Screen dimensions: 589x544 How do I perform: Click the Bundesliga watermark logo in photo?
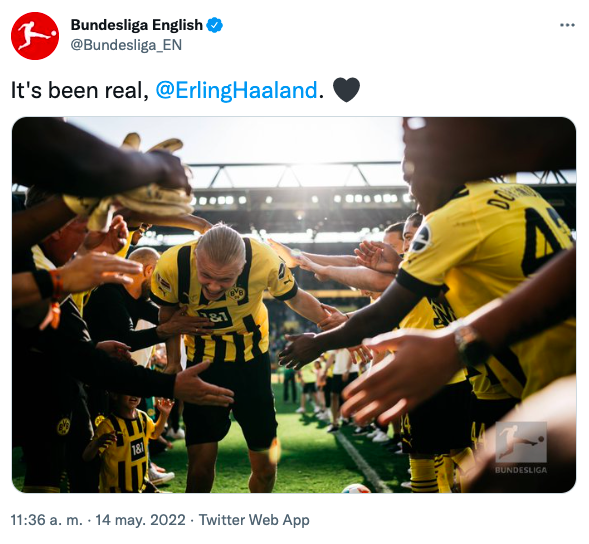[x=521, y=442]
